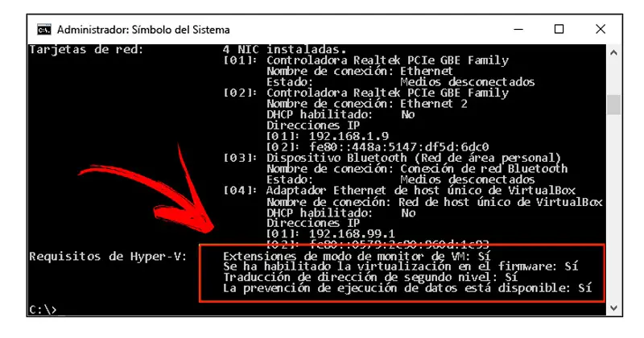Click the Command Prompt icon in title bar
The height and width of the screenshot is (338, 644).
point(44,30)
